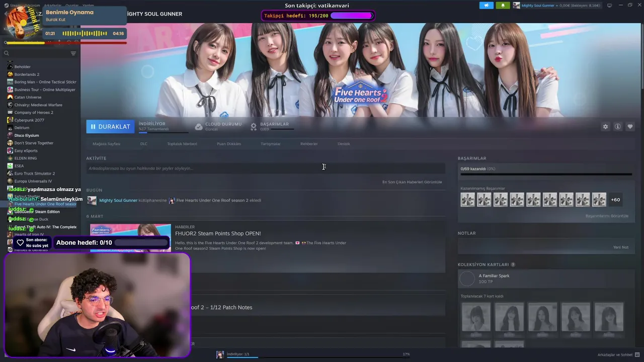
Task: Select Chivalry: Medieval Warfare
Action: tap(38, 105)
